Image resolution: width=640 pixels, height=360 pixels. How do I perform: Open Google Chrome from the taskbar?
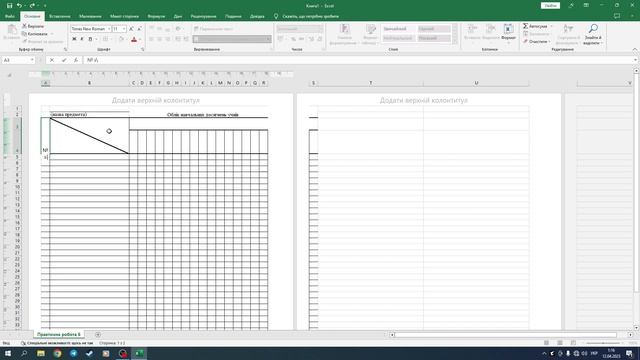click(57, 353)
